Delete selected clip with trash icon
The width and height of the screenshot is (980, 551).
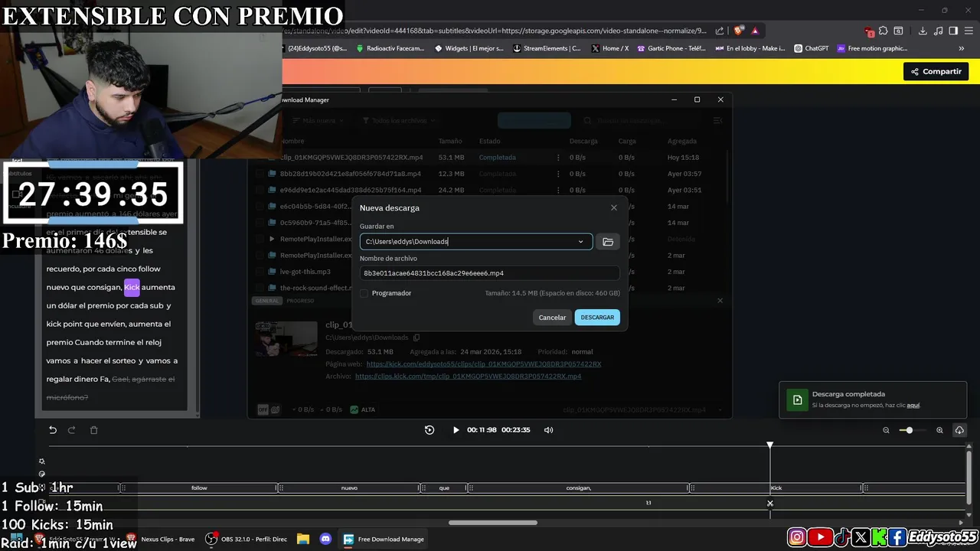pos(94,430)
